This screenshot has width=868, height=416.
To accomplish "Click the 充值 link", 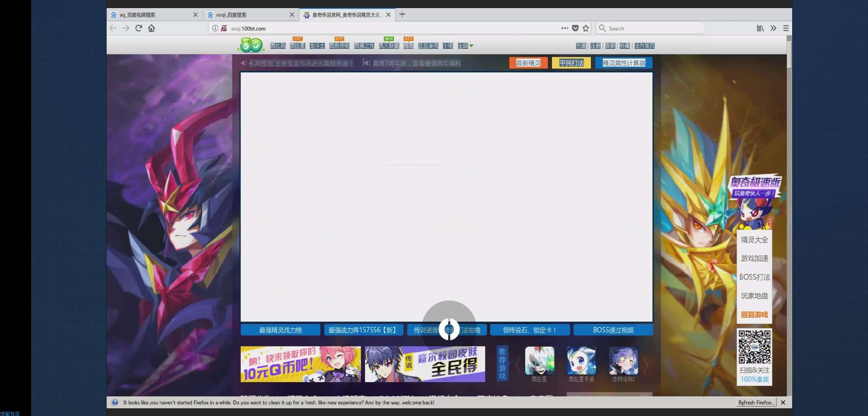I will 581,46.
